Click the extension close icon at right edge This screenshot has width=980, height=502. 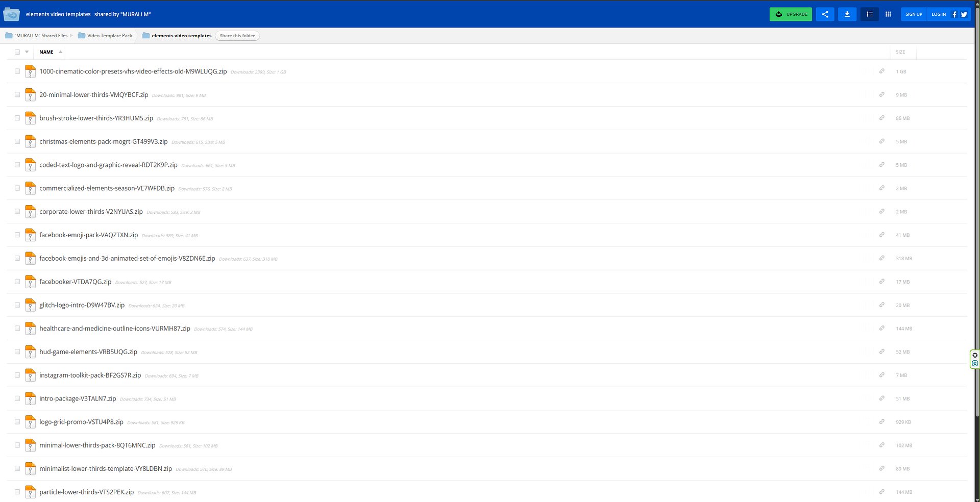pyautogui.click(x=975, y=355)
